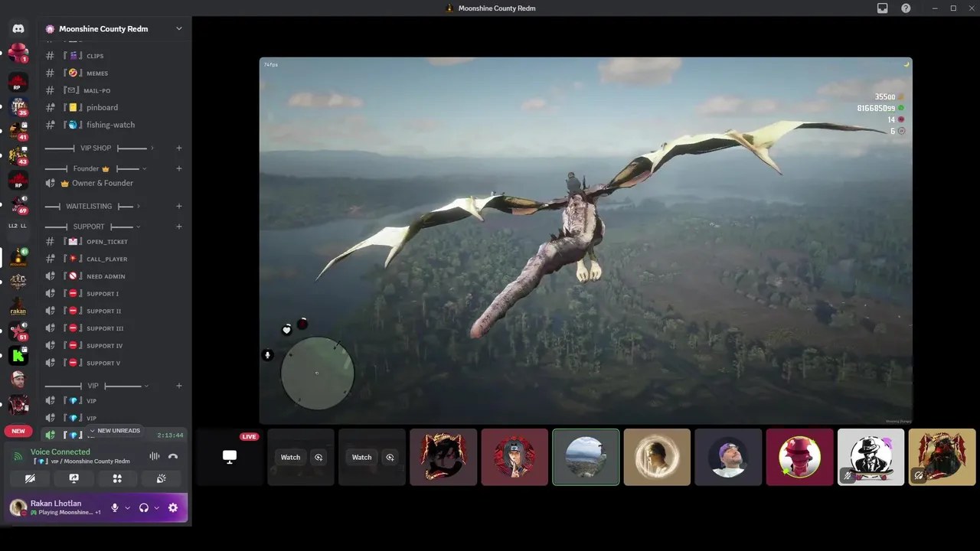
Task: Pop out the second Watch stream
Action: [x=390, y=458]
